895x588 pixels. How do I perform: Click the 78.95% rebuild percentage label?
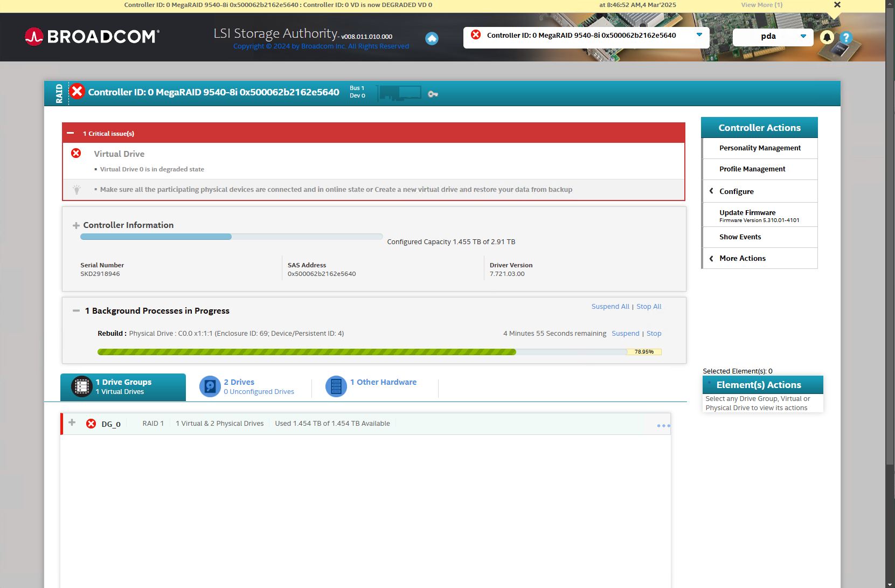pyautogui.click(x=644, y=352)
